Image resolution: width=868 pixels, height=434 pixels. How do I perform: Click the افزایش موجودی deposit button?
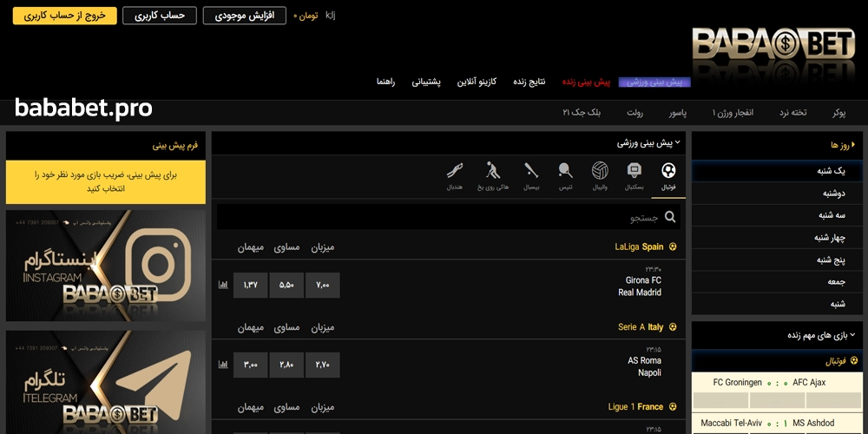point(244,16)
